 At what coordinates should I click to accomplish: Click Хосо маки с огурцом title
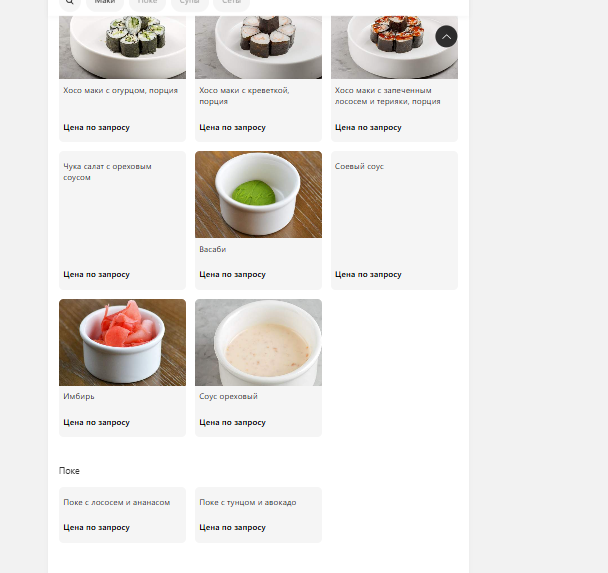(x=120, y=90)
